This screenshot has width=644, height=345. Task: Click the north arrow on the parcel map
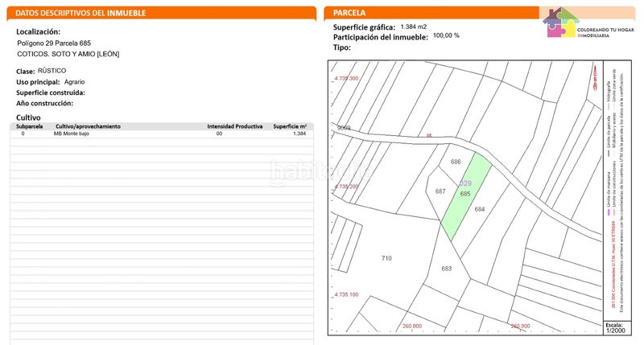click(x=595, y=78)
